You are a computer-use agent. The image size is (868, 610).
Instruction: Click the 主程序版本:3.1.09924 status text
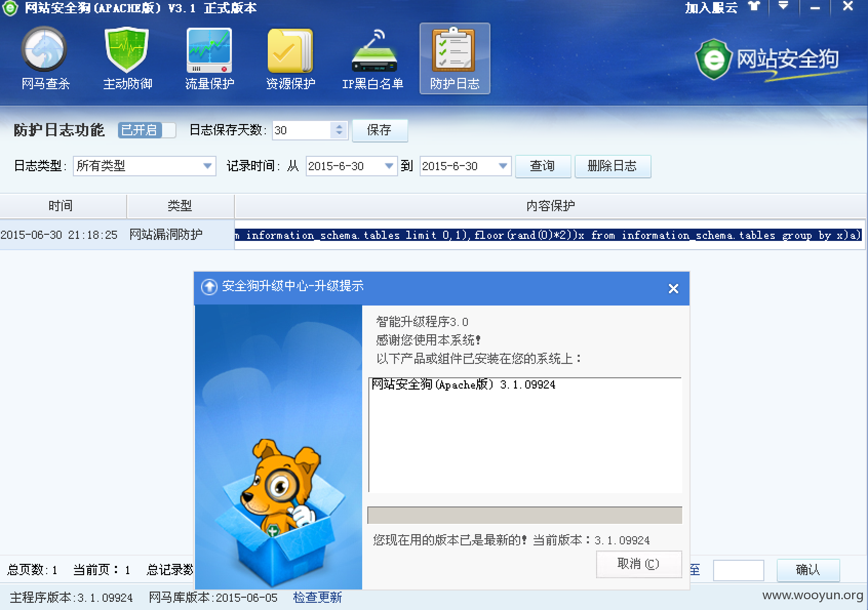[71, 598]
